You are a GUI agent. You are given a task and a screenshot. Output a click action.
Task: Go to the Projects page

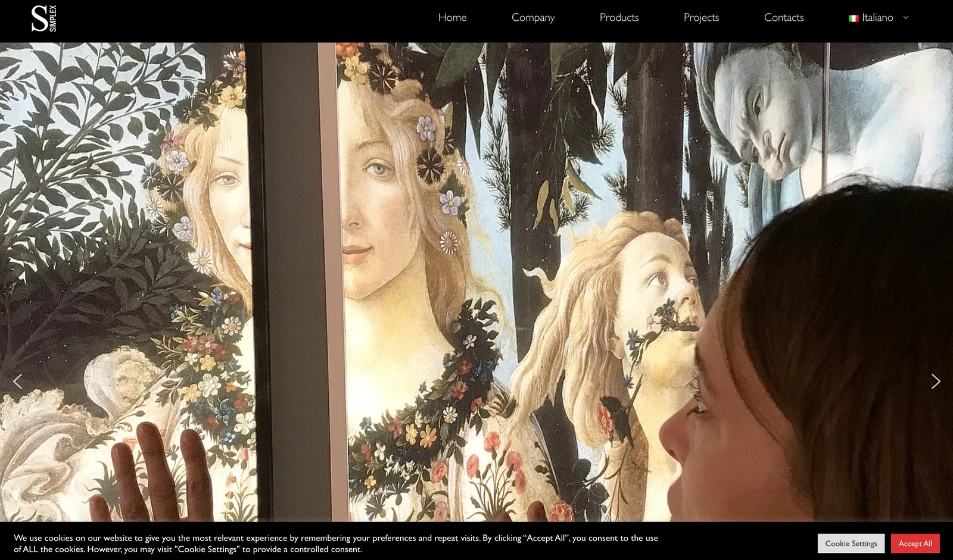701,17
